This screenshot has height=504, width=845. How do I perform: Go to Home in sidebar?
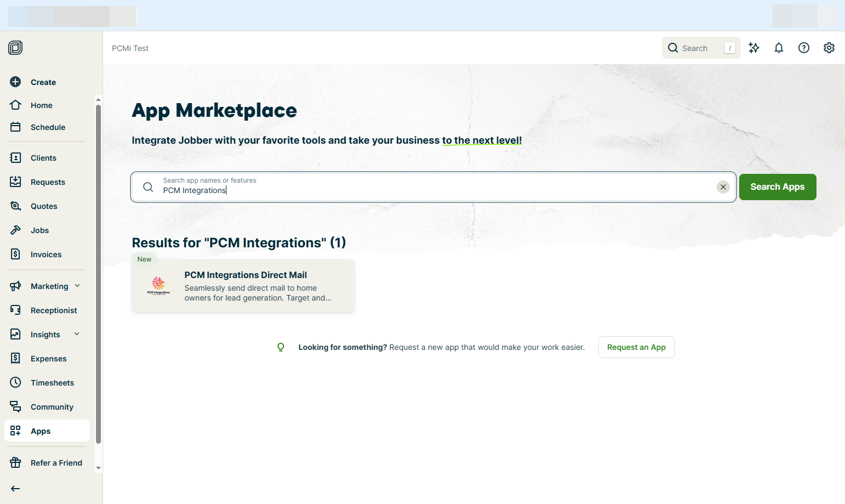pos(47,105)
